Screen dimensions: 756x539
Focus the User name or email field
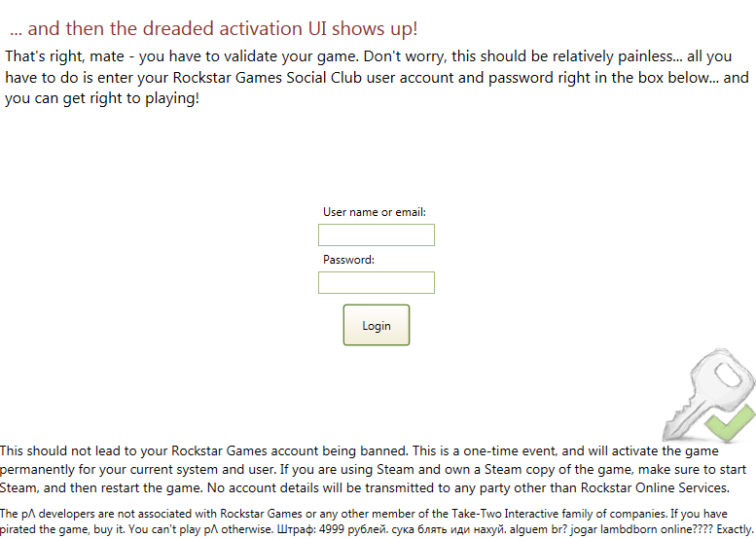[377, 234]
